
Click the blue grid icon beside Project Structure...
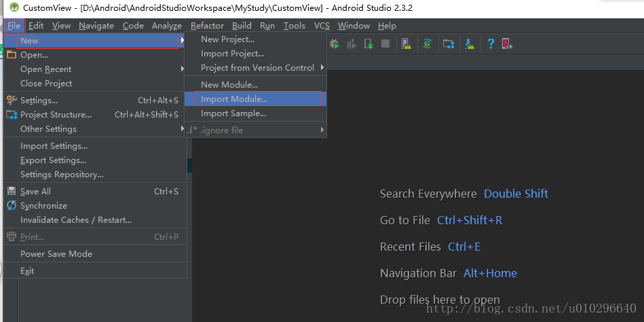(12, 115)
